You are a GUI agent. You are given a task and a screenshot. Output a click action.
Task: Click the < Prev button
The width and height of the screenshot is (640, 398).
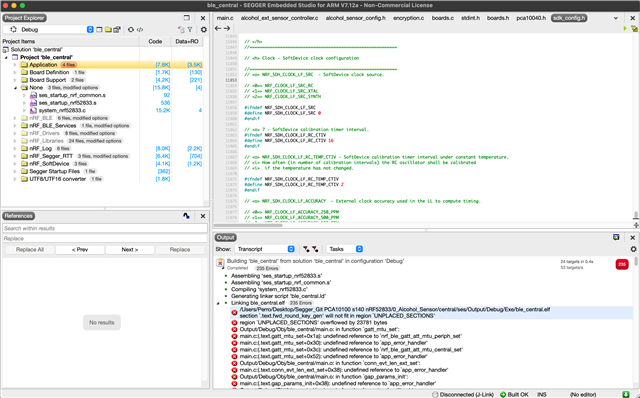coord(80,249)
